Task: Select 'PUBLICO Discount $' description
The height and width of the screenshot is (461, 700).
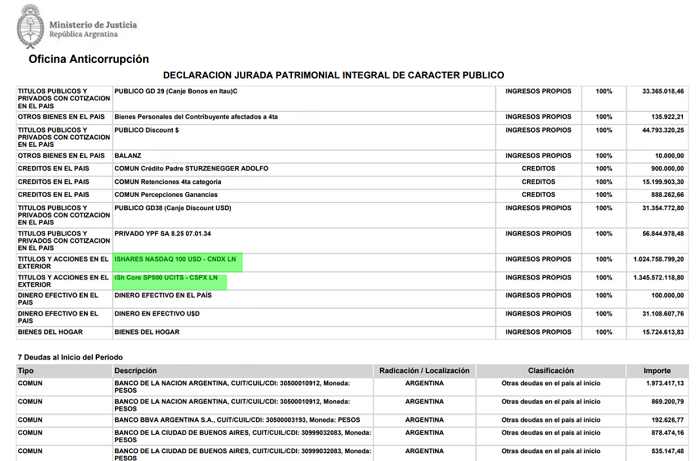Action: (x=146, y=130)
